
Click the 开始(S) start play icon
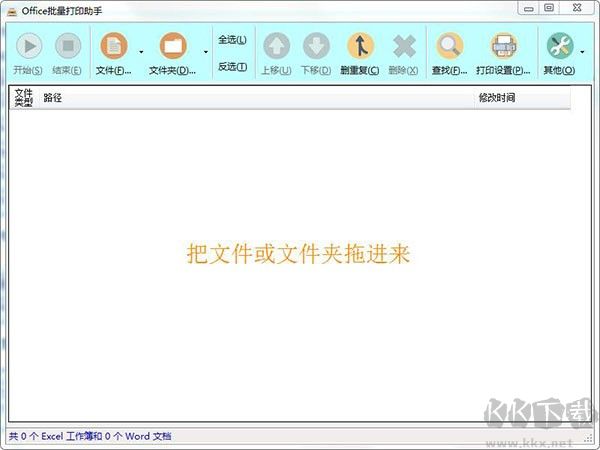click(x=28, y=46)
